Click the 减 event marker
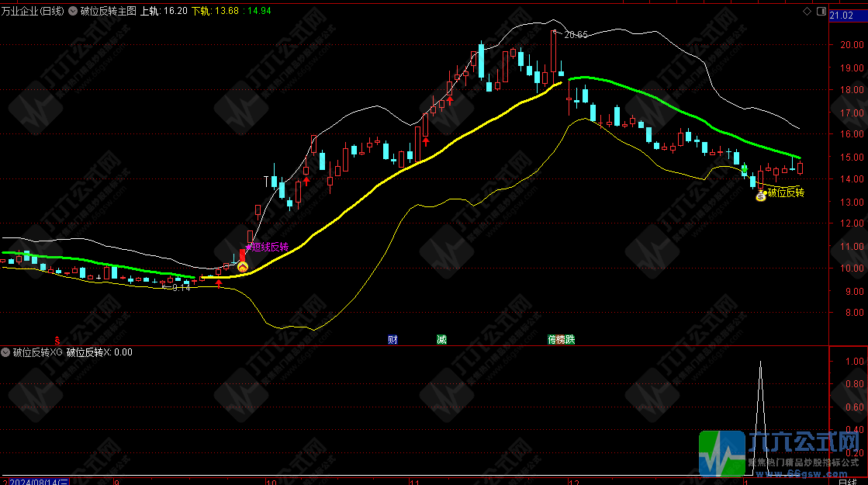This screenshot has width=868, height=485. [x=441, y=339]
